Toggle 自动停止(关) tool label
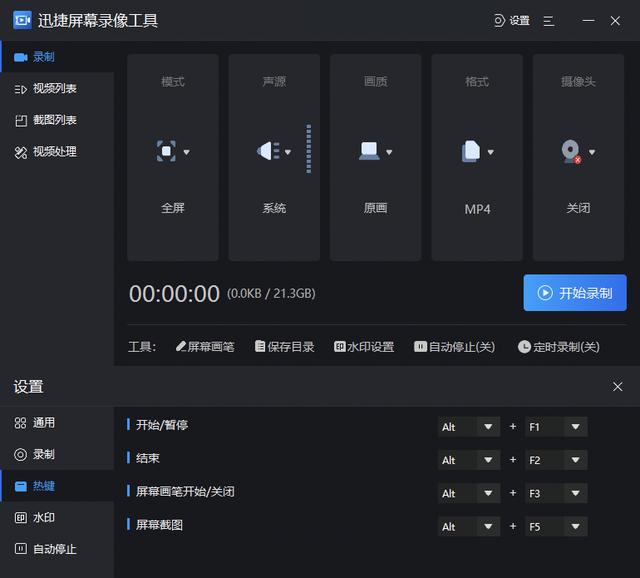 [x=462, y=347]
